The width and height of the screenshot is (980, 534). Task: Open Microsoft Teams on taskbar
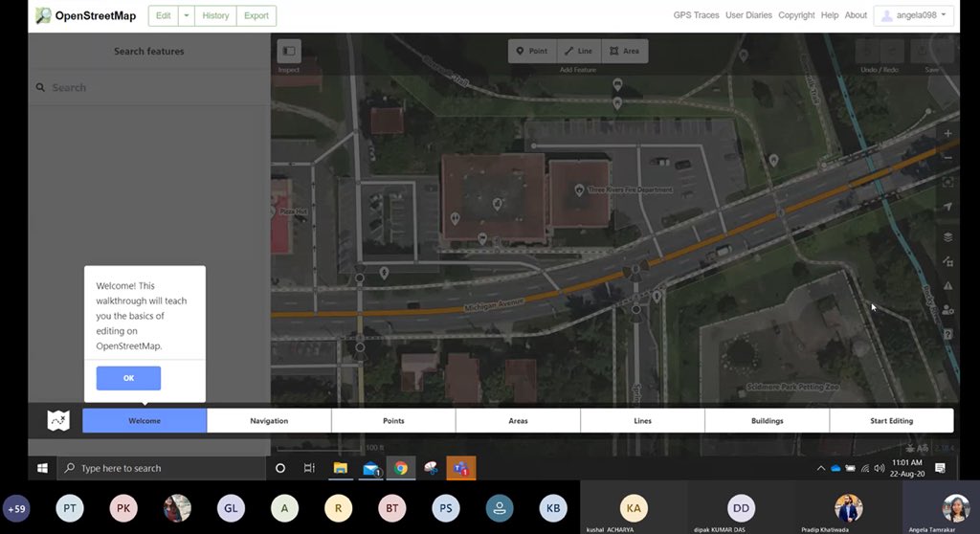pos(461,468)
